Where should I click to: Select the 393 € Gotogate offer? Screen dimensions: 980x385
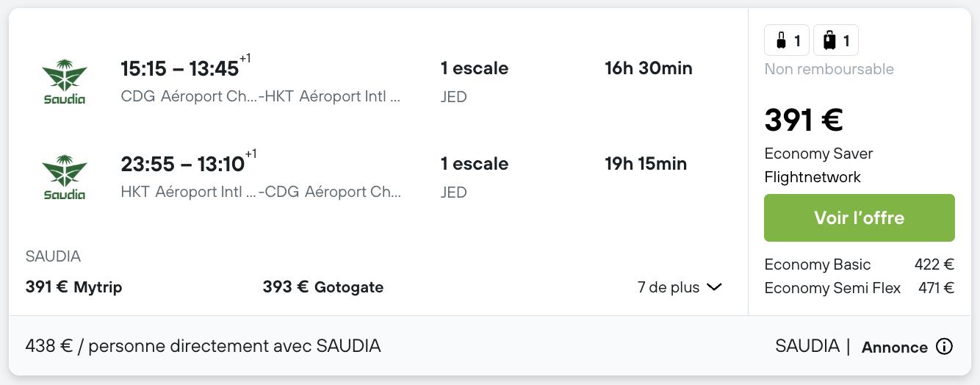[323, 287]
